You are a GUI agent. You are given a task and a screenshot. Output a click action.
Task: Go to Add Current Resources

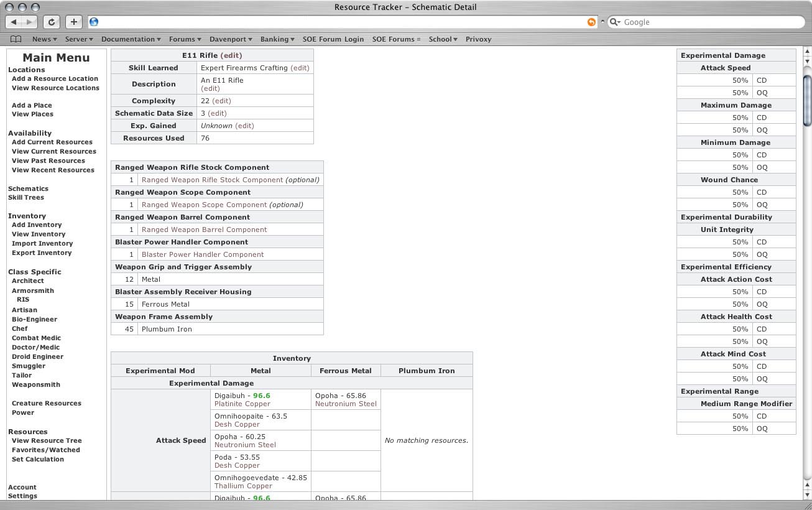[52, 142]
